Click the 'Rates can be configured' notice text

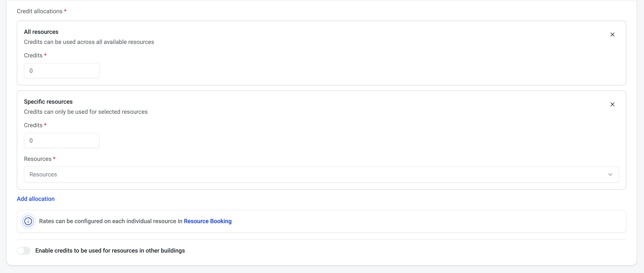(x=111, y=221)
